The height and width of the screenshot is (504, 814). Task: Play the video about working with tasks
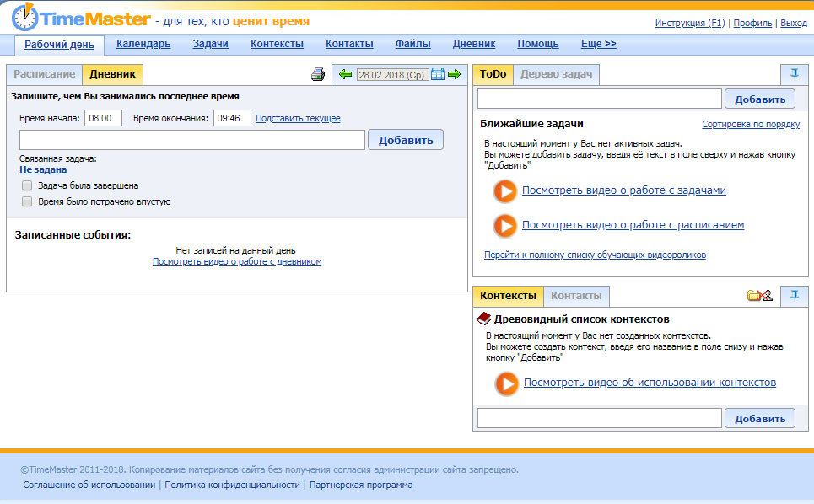[505, 191]
